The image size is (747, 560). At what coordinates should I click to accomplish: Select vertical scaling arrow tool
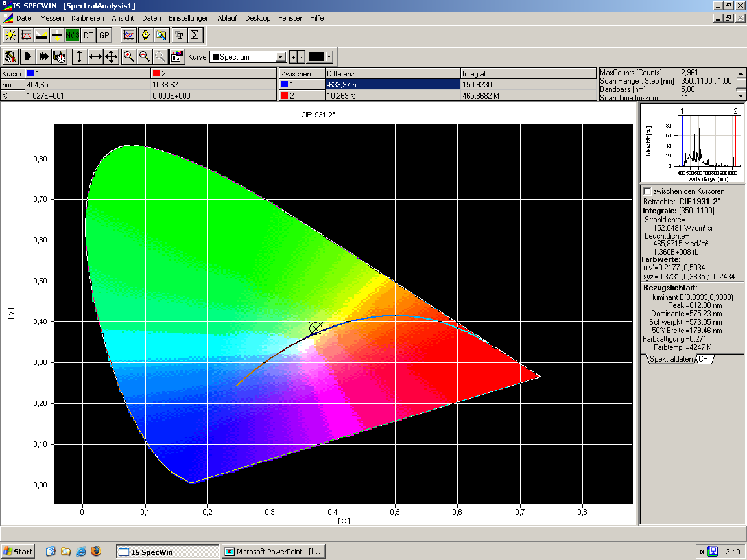pyautogui.click(x=79, y=56)
